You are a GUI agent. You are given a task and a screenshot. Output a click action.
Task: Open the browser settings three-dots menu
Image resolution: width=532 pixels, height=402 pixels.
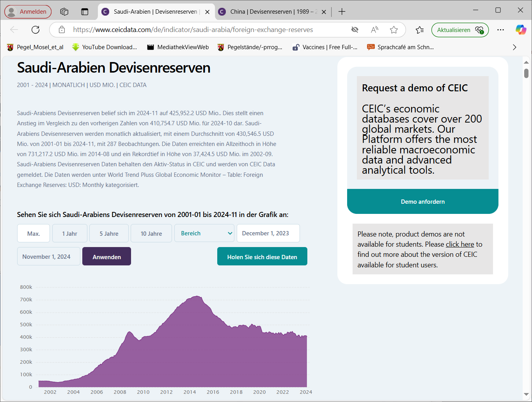click(501, 30)
